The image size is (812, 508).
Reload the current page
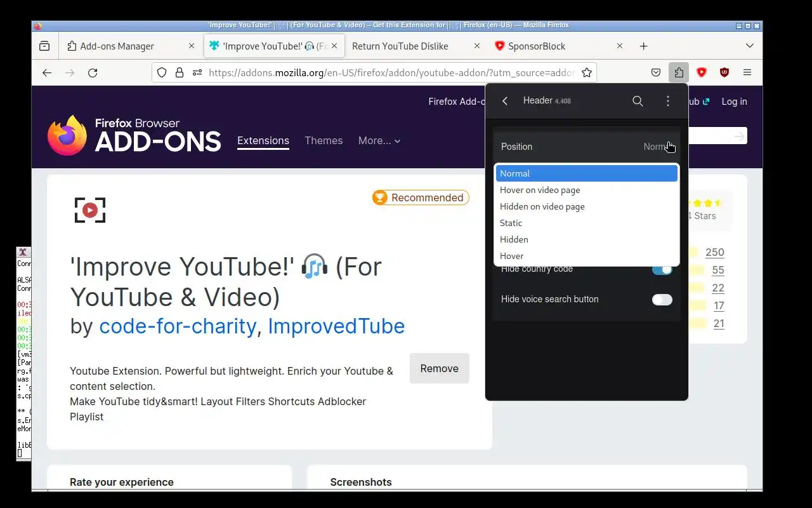[93, 72]
